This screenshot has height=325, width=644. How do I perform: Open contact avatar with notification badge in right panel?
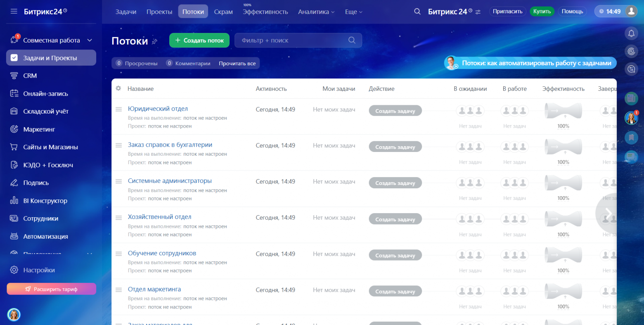point(631,118)
